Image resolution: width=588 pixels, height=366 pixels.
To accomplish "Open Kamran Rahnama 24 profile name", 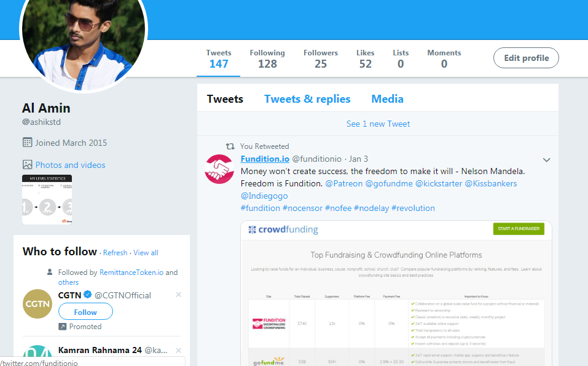I will click(x=100, y=350).
